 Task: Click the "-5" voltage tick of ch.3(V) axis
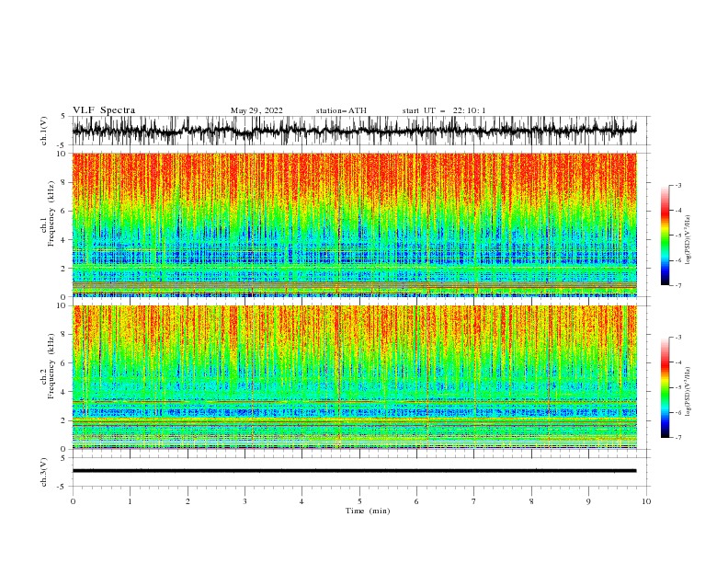pos(62,487)
